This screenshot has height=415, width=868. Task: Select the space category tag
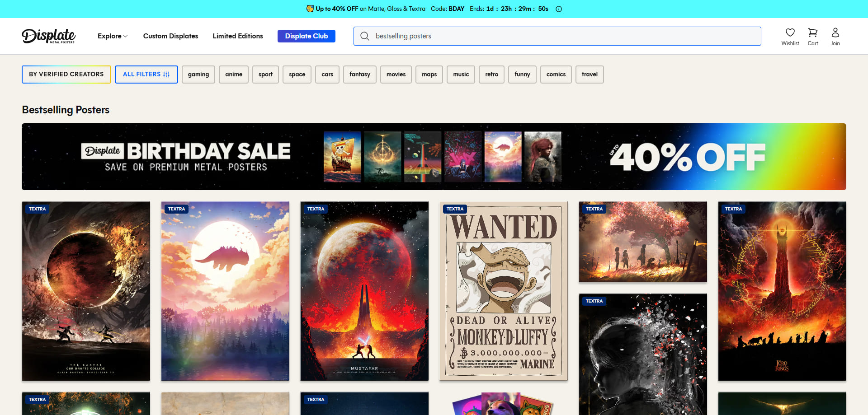[x=297, y=75]
